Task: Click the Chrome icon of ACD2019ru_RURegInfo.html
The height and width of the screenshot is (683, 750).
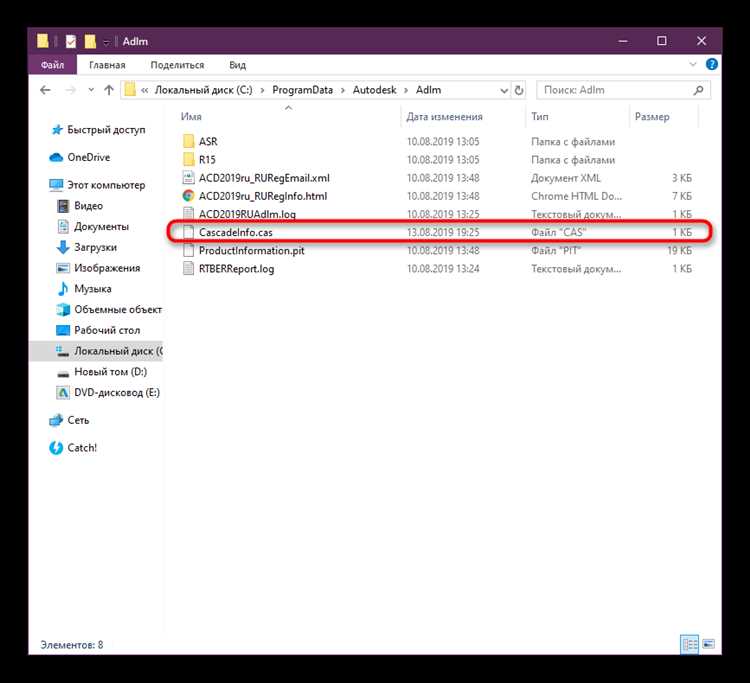Action: point(188,196)
